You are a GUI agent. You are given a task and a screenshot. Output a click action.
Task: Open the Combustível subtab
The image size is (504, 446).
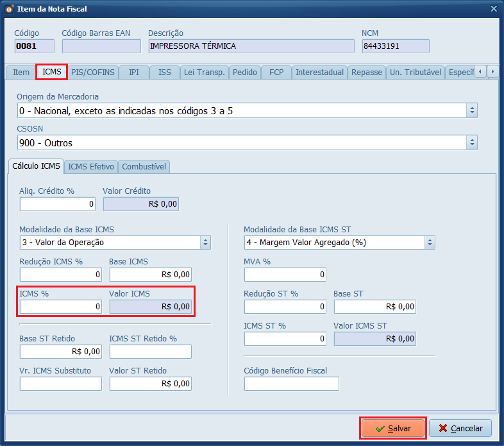coord(144,167)
